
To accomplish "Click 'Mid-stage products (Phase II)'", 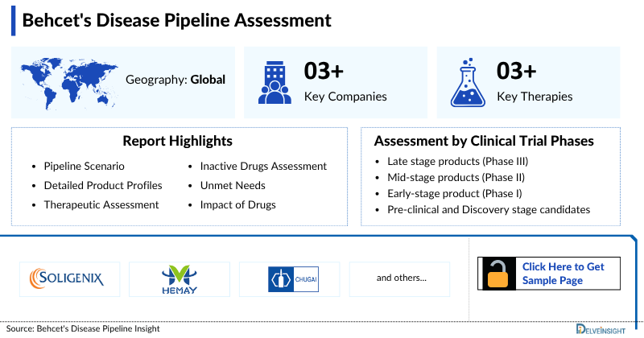I will (x=456, y=177).
